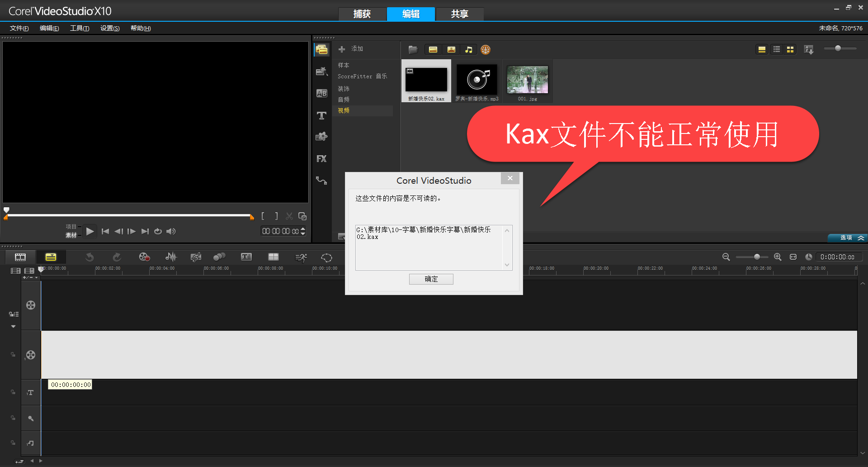
Task: Step to next frame
Action: click(132, 231)
